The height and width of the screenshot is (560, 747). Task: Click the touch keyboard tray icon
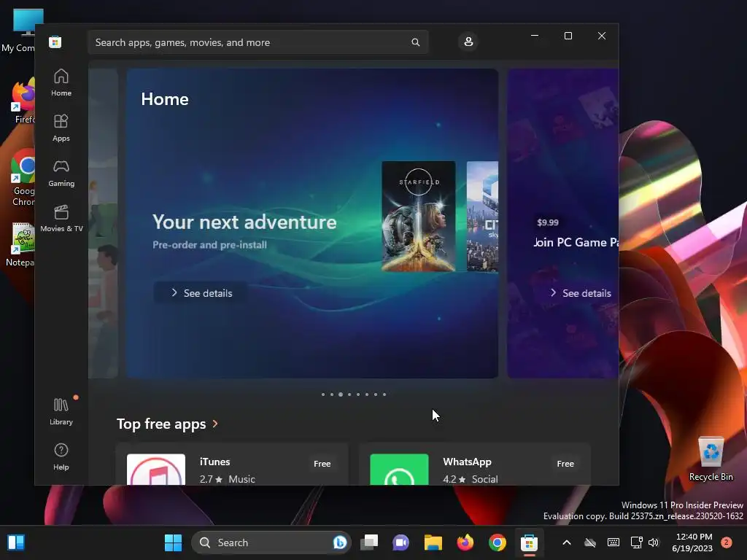[x=614, y=542]
